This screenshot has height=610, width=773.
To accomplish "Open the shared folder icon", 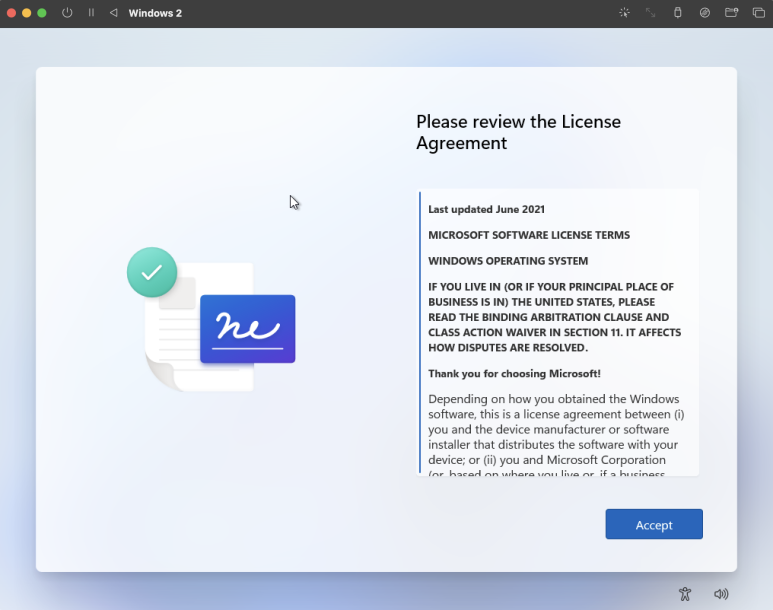I will point(731,13).
